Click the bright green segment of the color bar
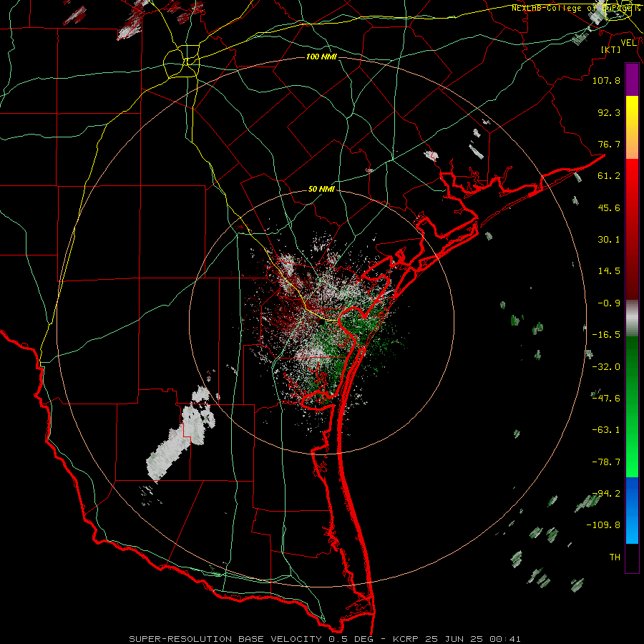This screenshot has width=644, height=644. [632, 406]
